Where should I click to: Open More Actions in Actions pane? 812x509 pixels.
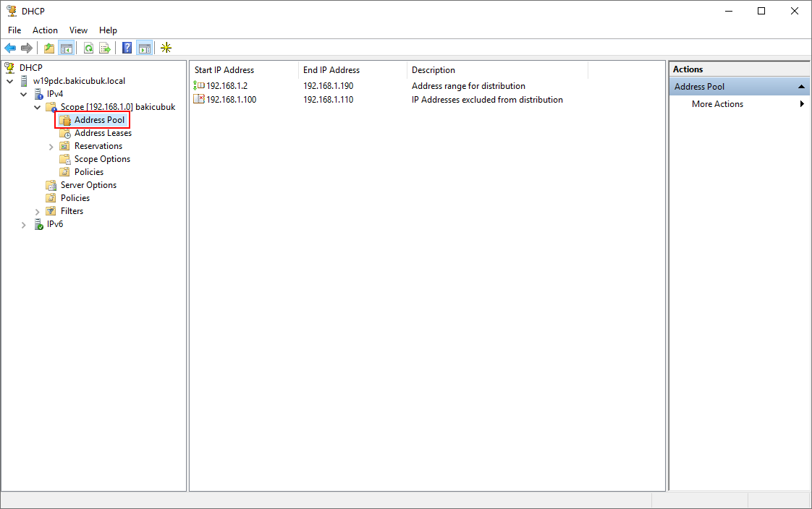point(717,104)
